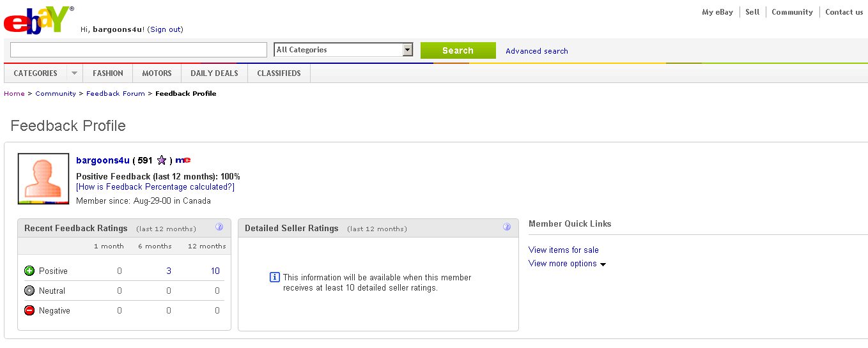Viewport: 868px width, 348px height.
Task: Click 'Member since: Aug-29-00 in Canada' text
Action: tap(143, 200)
